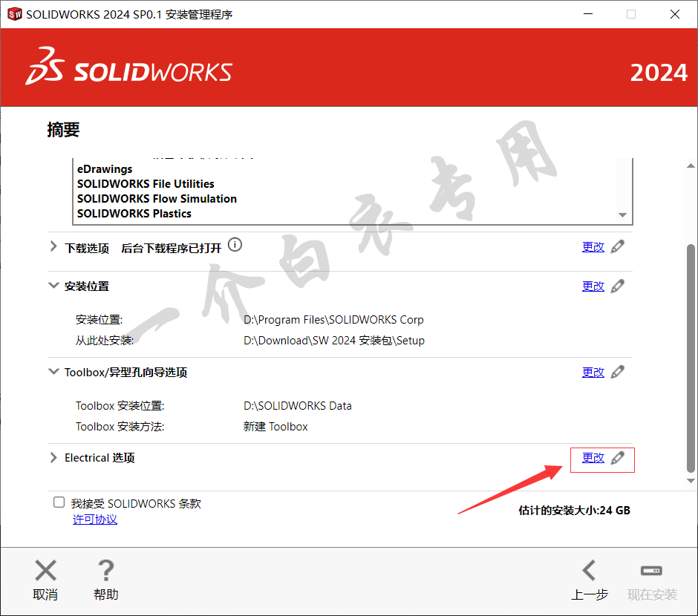Expand the Electrical 选项 section chevron
698x616 pixels.
(x=53, y=458)
